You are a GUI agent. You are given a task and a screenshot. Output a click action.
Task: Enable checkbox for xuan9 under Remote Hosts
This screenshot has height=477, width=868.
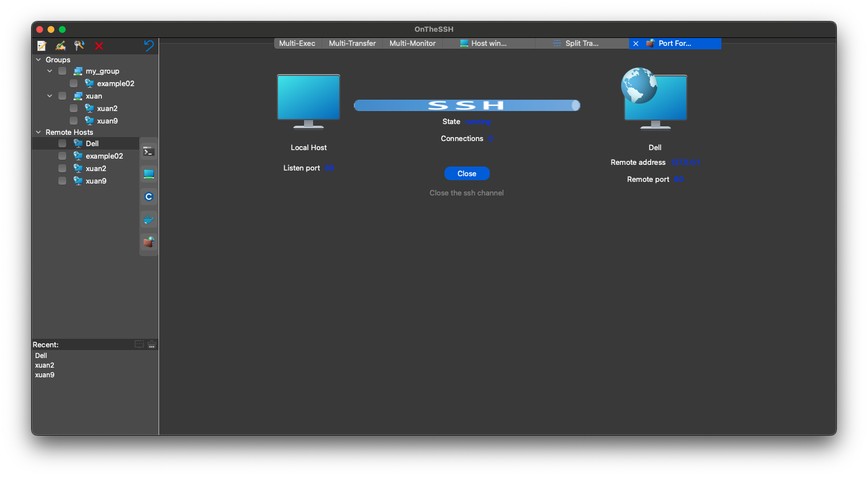coord(62,181)
